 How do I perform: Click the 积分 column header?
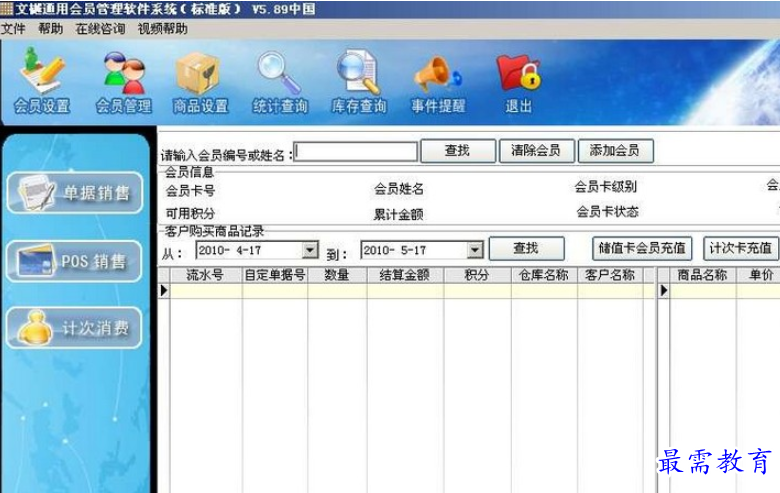point(477,275)
